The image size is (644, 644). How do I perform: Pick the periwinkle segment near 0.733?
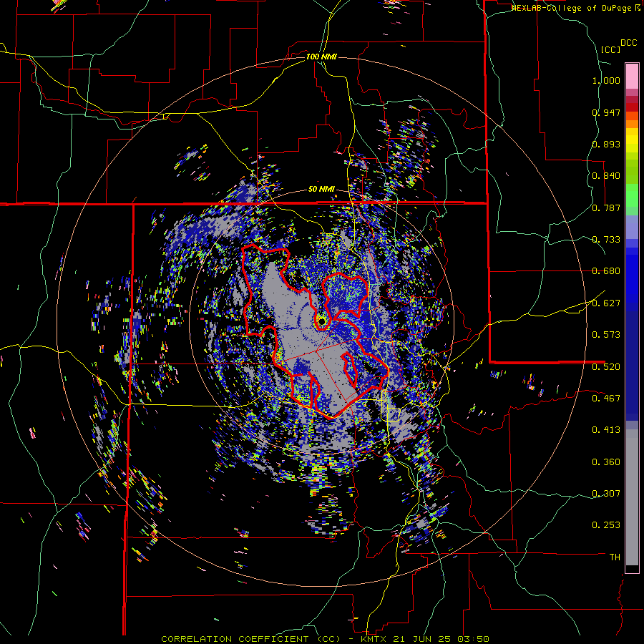[x=632, y=227]
